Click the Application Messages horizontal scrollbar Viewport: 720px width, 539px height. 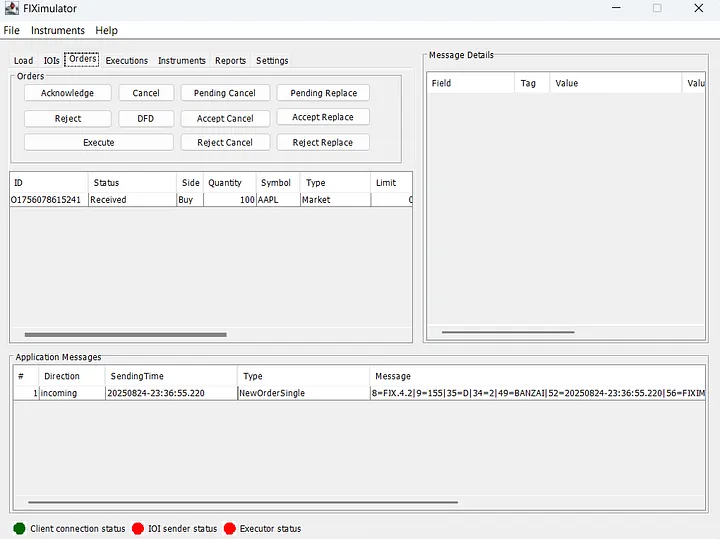[x=243, y=502]
